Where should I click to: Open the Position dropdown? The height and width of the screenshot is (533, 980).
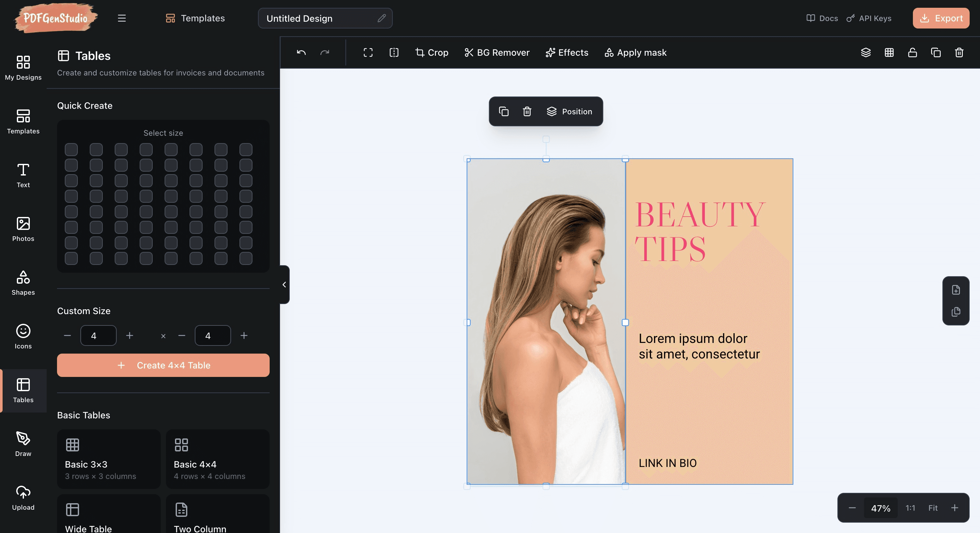569,111
